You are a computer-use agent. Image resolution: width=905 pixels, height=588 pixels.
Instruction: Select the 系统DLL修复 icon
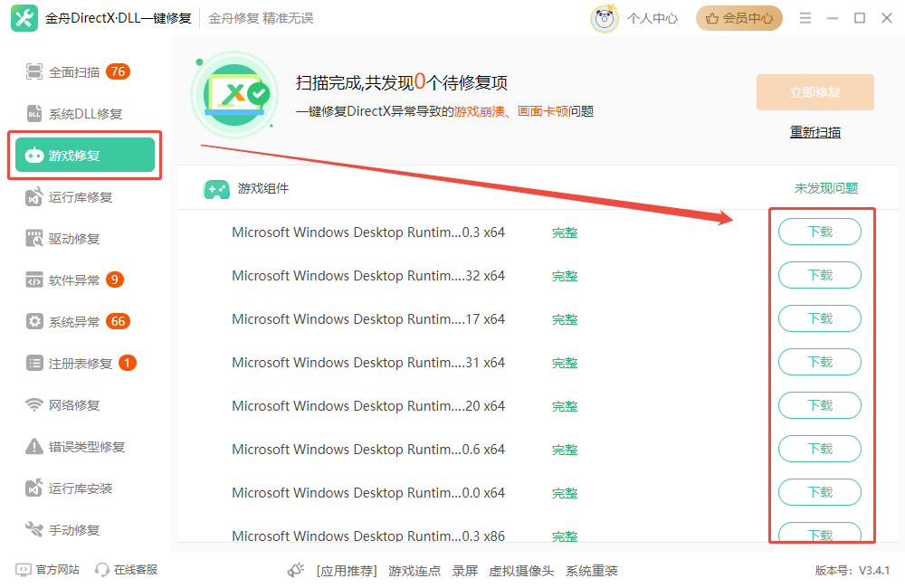click(34, 113)
